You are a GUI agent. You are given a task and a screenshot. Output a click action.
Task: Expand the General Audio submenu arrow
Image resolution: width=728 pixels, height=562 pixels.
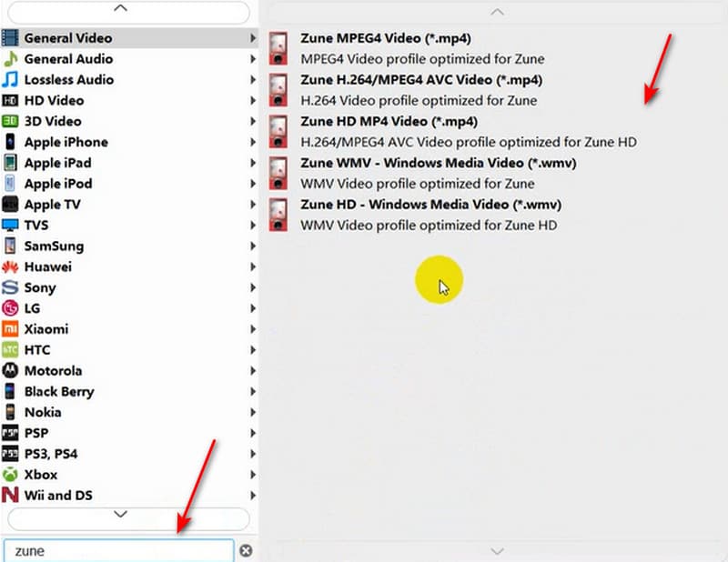point(253,59)
